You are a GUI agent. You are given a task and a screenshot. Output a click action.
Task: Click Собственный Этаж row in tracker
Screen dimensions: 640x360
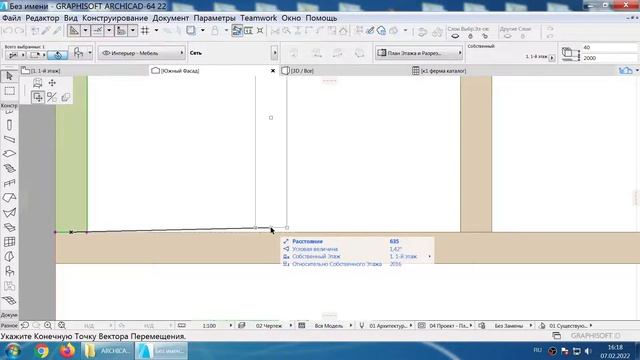357,257
